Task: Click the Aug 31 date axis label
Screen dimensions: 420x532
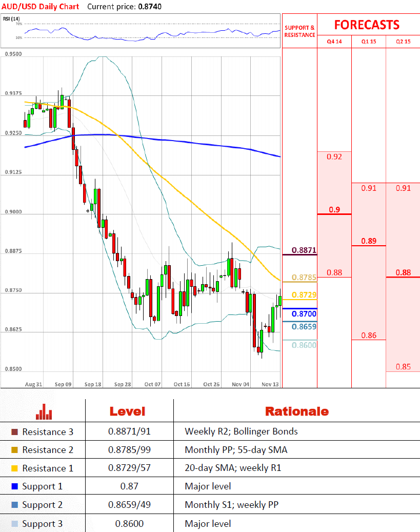Action: (x=33, y=384)
